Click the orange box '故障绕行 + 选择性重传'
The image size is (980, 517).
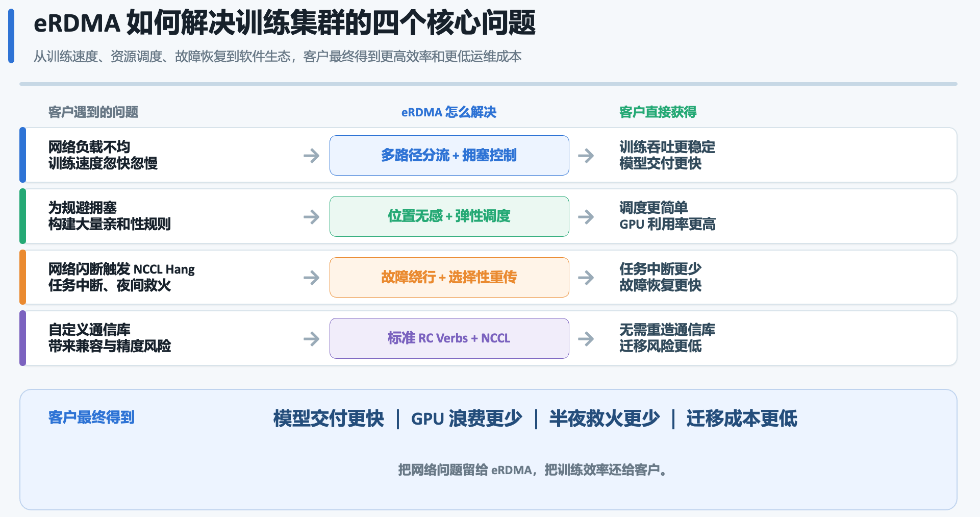click(x=449, y=277)
